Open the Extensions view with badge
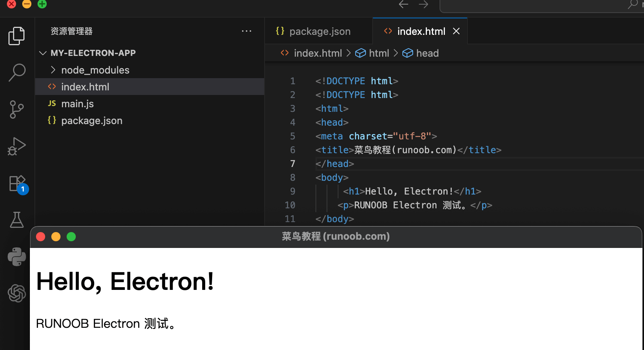This screenshot has width=644, height=350. (17, 184)
